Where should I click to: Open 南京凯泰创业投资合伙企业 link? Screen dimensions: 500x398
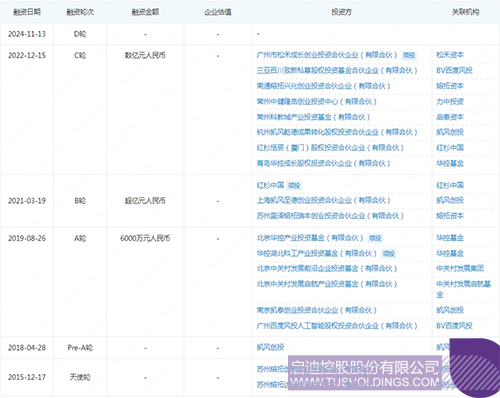tap(317, 310)
